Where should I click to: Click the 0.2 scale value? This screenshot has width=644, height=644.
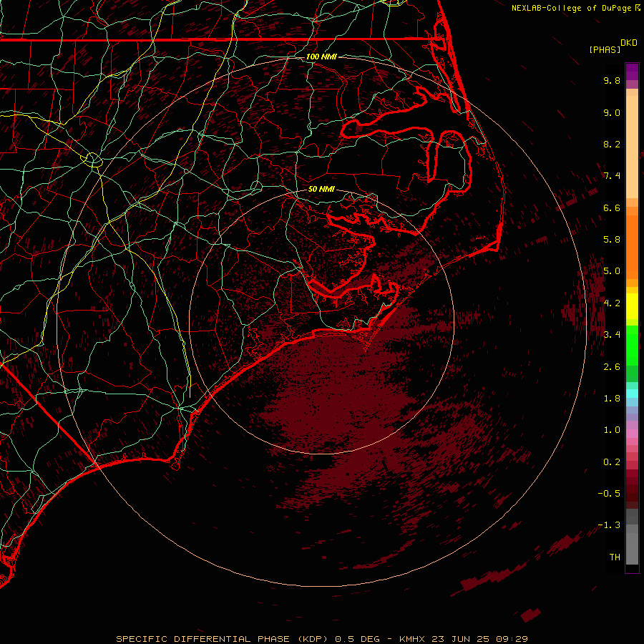(x=612, y=462)
